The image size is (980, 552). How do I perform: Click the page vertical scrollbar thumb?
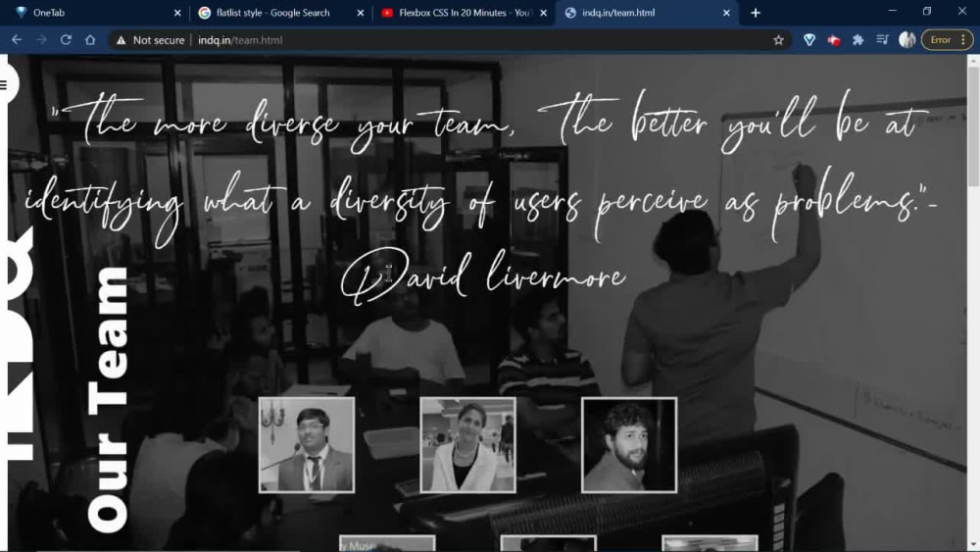[x=973, y=125]
